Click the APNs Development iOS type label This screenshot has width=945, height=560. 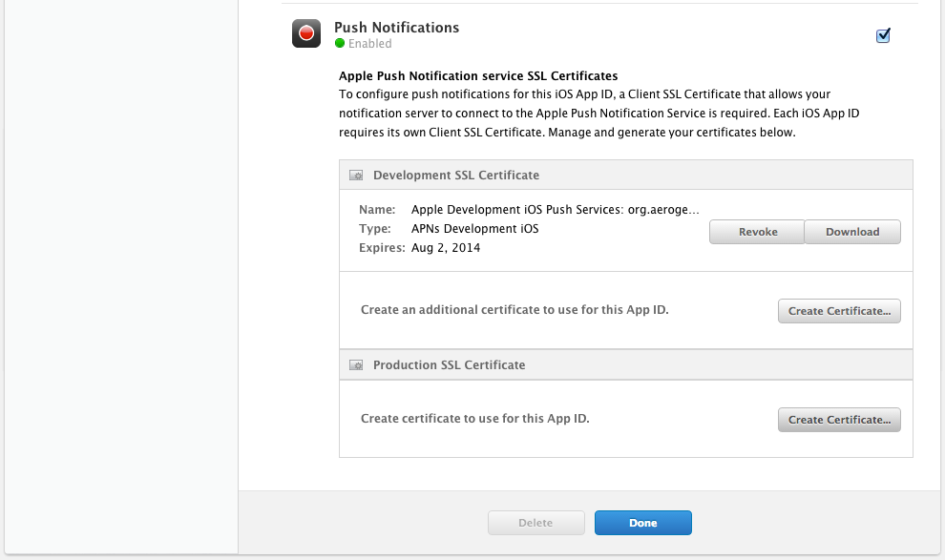[474, 228]
